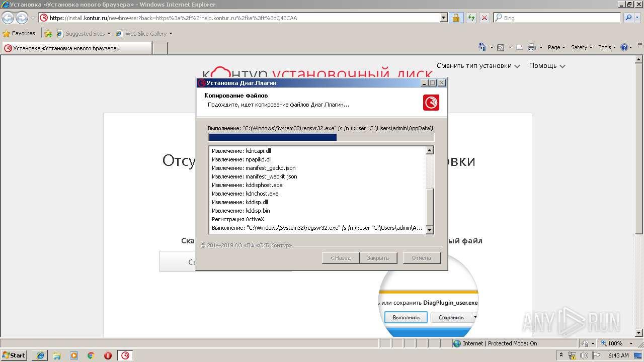Screen dimensions: 644x362
Task: Click the installer log scrollbar thumb
Action: [x=430, y=207]
